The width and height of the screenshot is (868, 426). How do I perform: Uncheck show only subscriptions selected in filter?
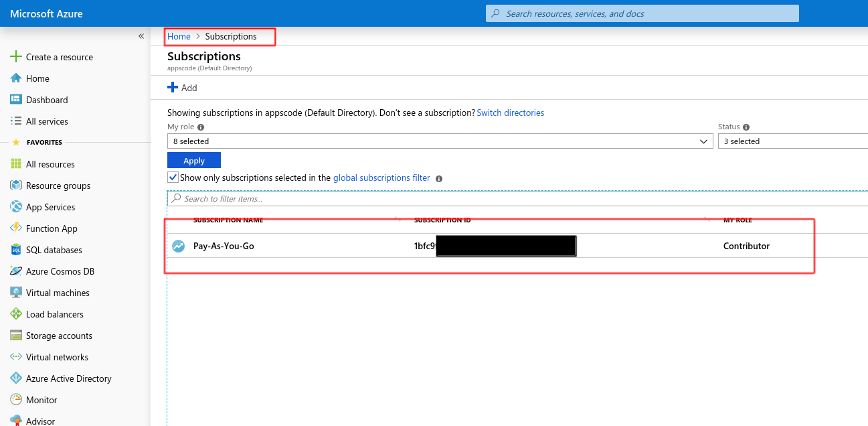point(173,177)
